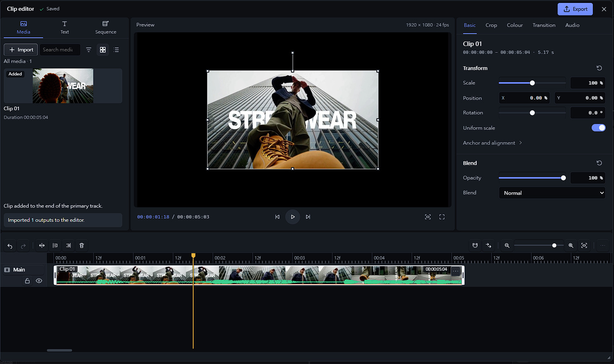The image size is (614, 364).
Task: Undo the last timeline action
Action: (x=10, y=245)
